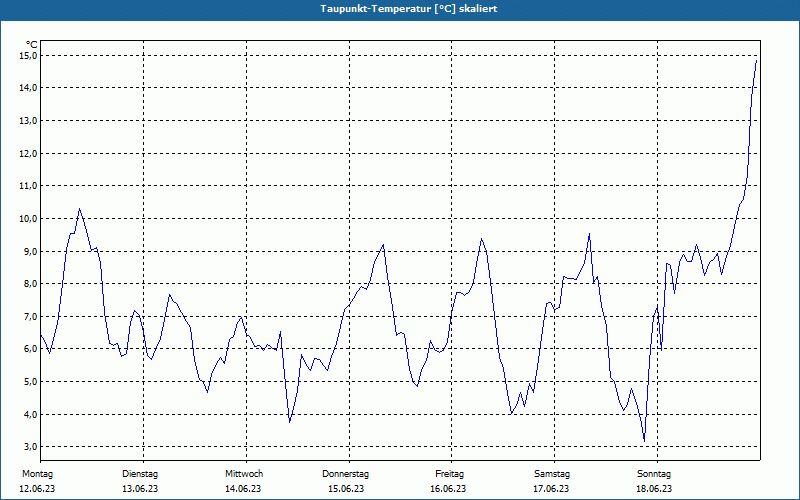Click the 15,0 y-axis value
800x500 pixels.
pos(29,55)
